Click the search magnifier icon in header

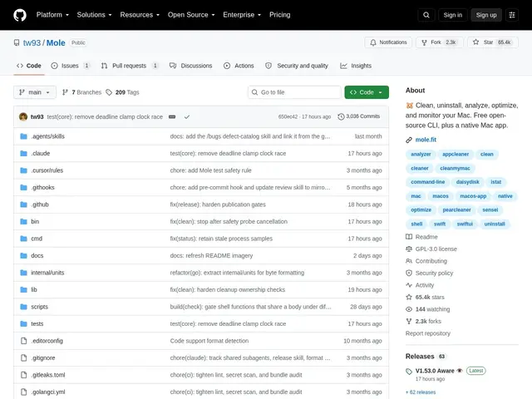pyautogui.click(x=426, y=15)
